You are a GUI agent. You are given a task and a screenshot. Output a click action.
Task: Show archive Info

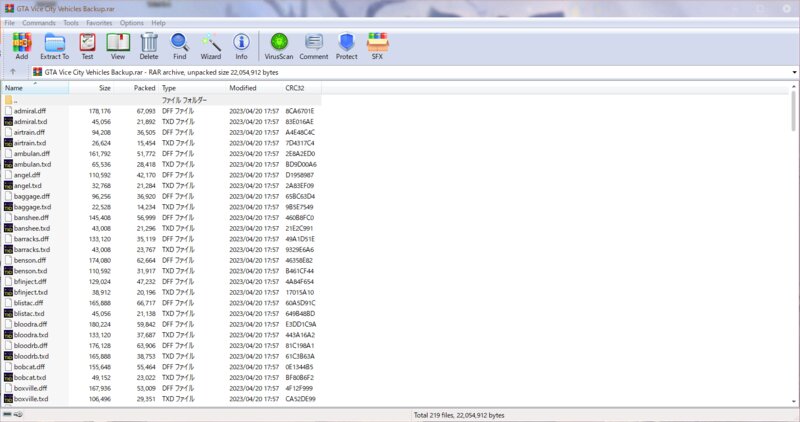241,46
